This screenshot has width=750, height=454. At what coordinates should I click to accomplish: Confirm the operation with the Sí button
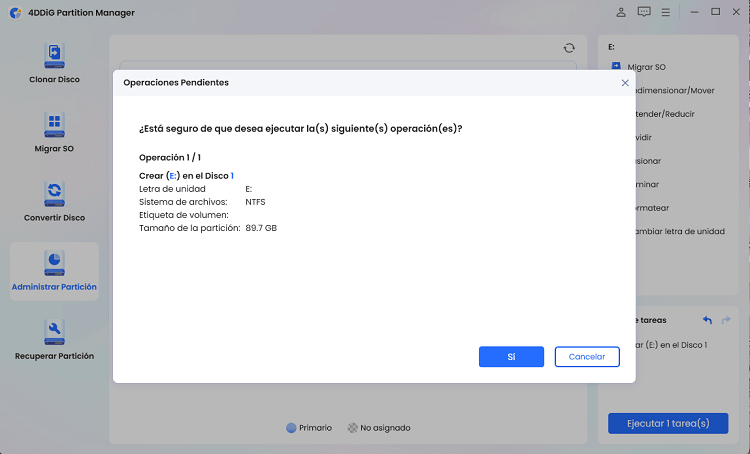click(511, 357)
